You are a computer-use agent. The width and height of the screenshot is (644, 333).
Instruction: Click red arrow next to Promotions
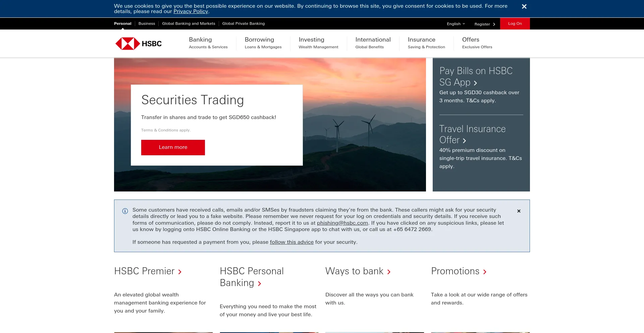[485, 272]
